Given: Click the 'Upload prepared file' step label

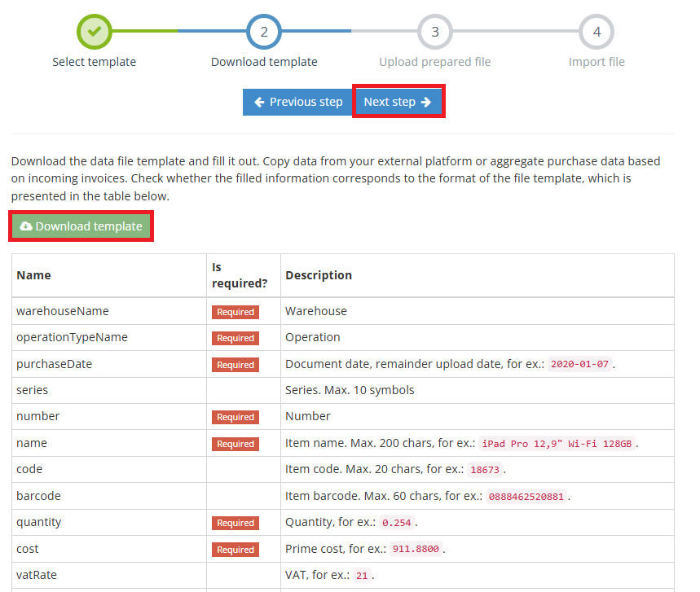Looking at the screenshot, I should point(434,62).
